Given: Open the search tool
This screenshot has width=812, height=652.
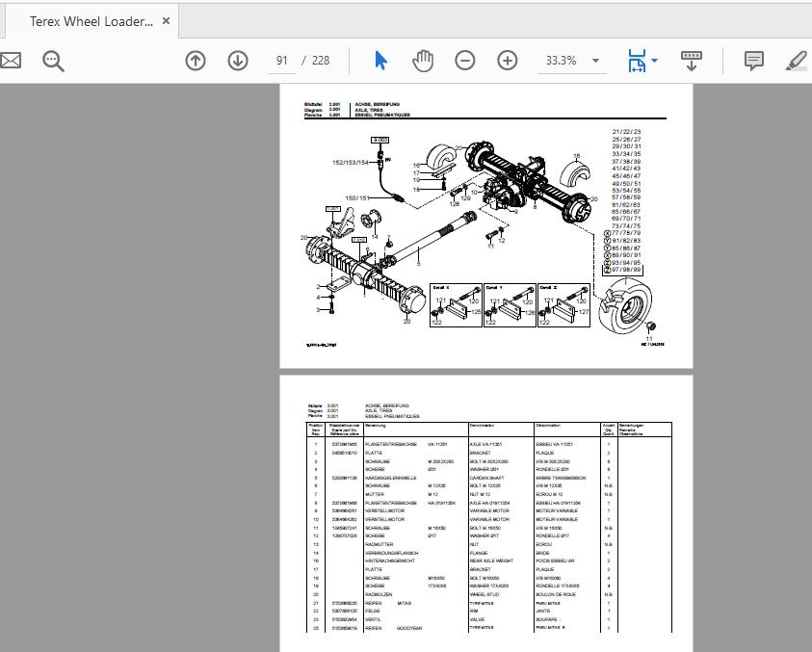Looking at the screenshot, I should pyautogui.click(x=54, y=60).
